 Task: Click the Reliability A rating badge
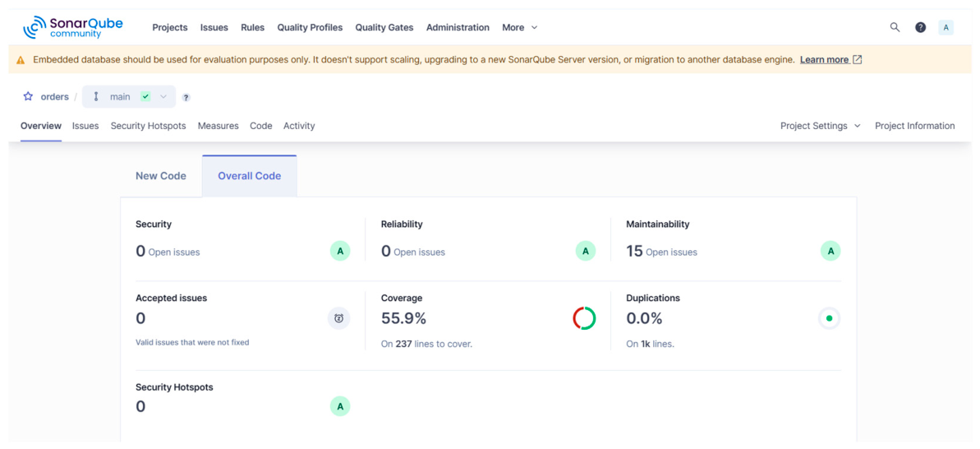(x=586, y=251)
